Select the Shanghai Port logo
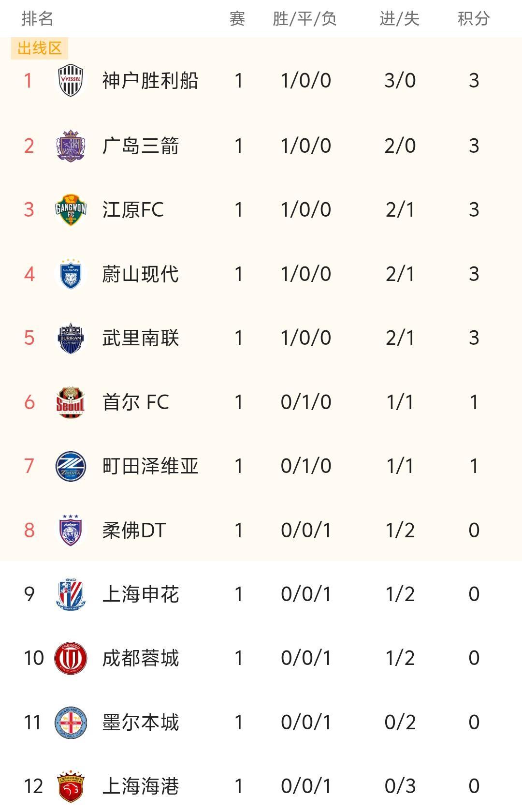Viewport: 522px width, 812px height. (71, 786)
